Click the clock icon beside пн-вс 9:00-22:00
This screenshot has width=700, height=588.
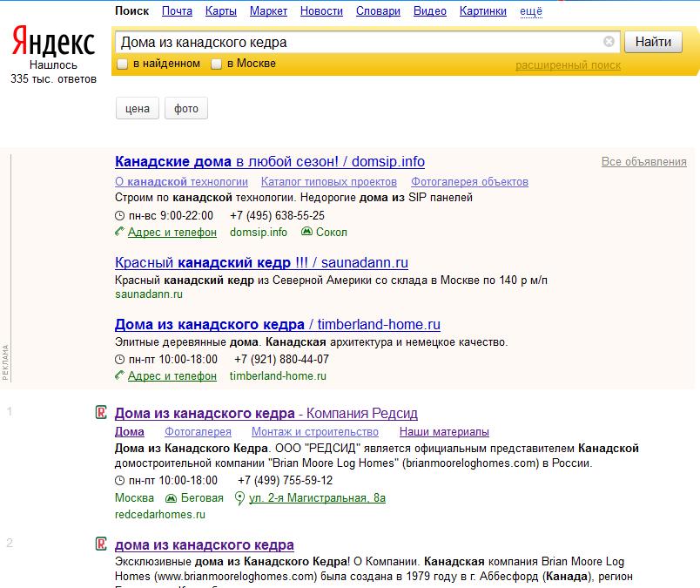[x=119, y=216]
